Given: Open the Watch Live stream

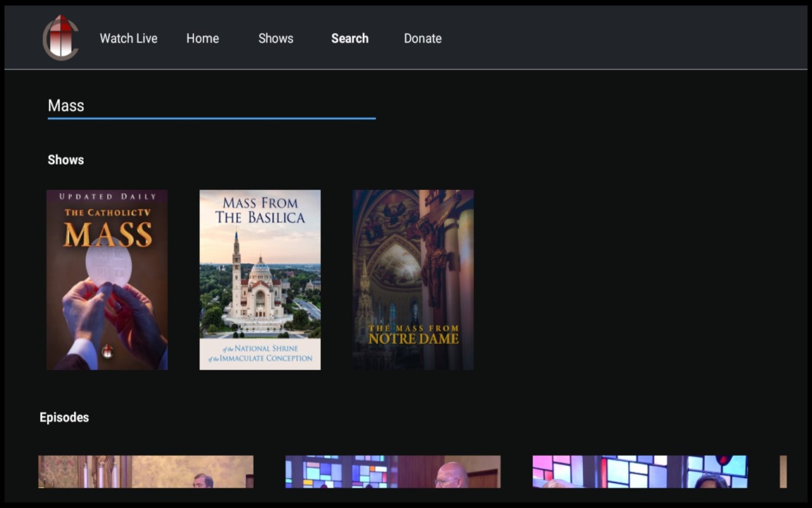Looking at the screenshot, I should point(128,38).
